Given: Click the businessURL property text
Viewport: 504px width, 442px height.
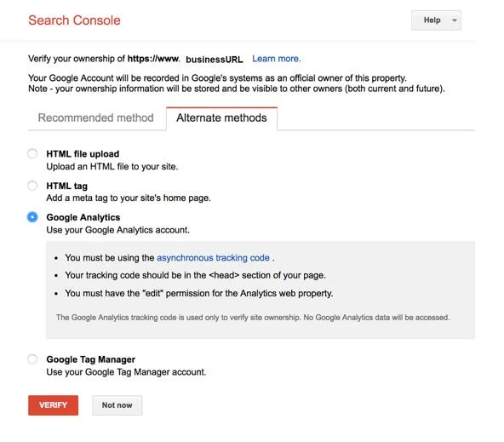Looking at the screenshot, I should 215,60.
